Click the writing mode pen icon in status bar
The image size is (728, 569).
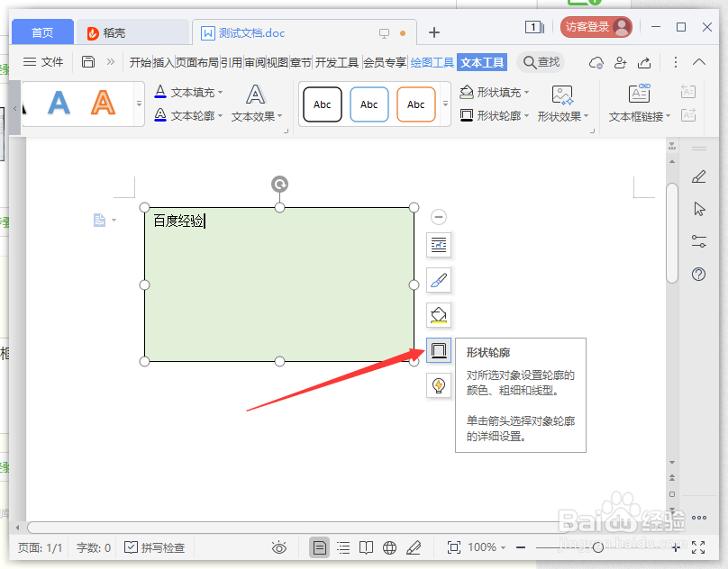click(414, 547)
